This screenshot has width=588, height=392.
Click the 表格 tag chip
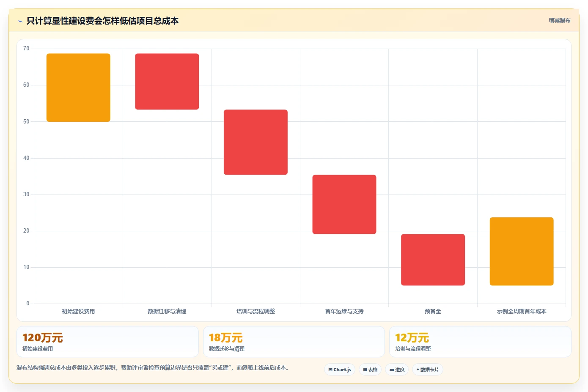click(370, 370)
